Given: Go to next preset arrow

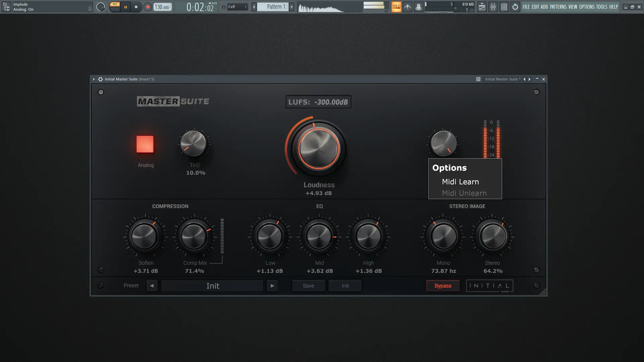Looking at the screenshot, I should [x=272, y=286].
